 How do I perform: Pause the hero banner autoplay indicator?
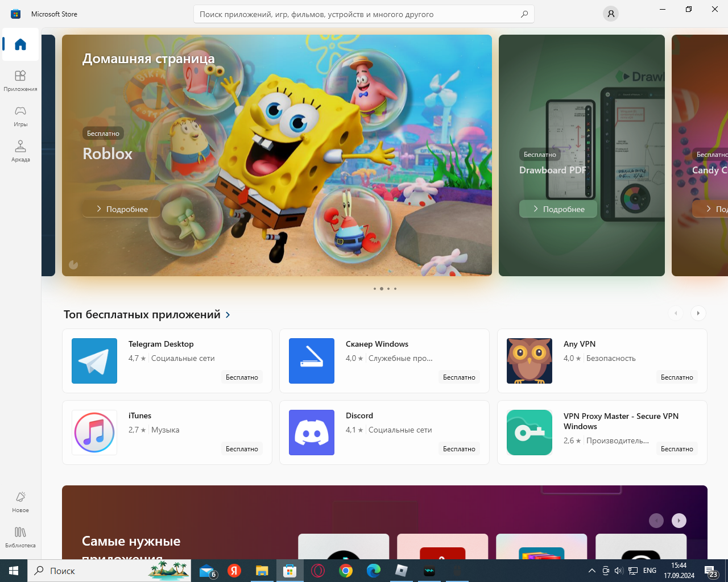[x=73, y=264]
